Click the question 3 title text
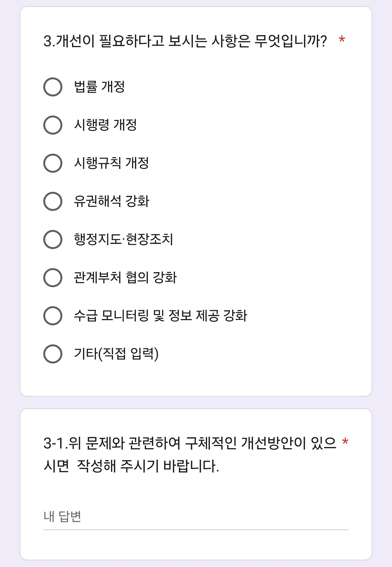This screenshot has height=567, width=392. pos(185,41)
